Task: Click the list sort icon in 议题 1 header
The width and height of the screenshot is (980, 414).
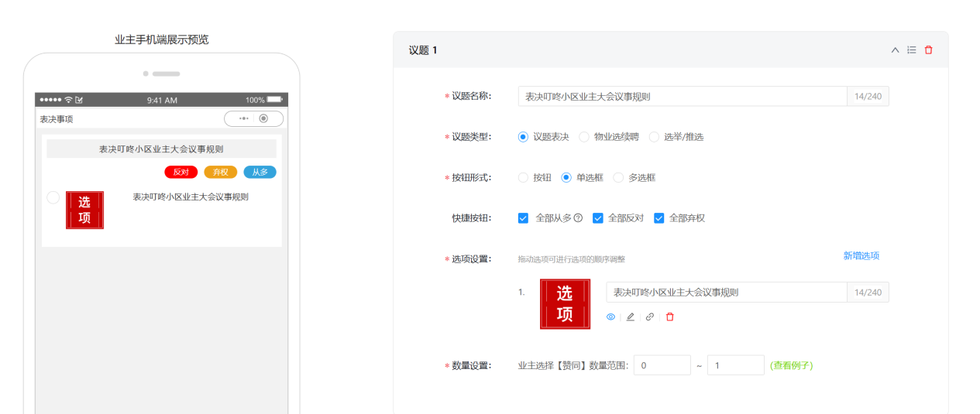Action: coord(912,50)
